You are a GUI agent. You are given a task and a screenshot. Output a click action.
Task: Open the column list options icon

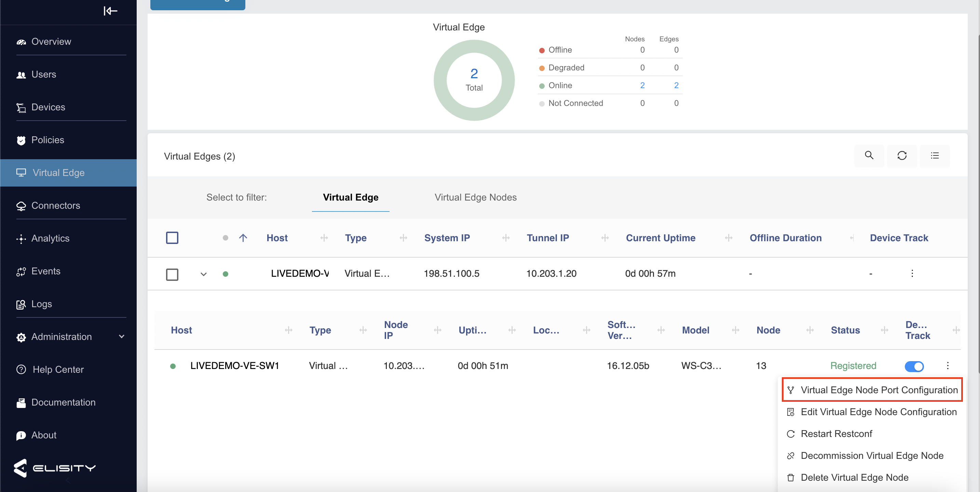935,155
